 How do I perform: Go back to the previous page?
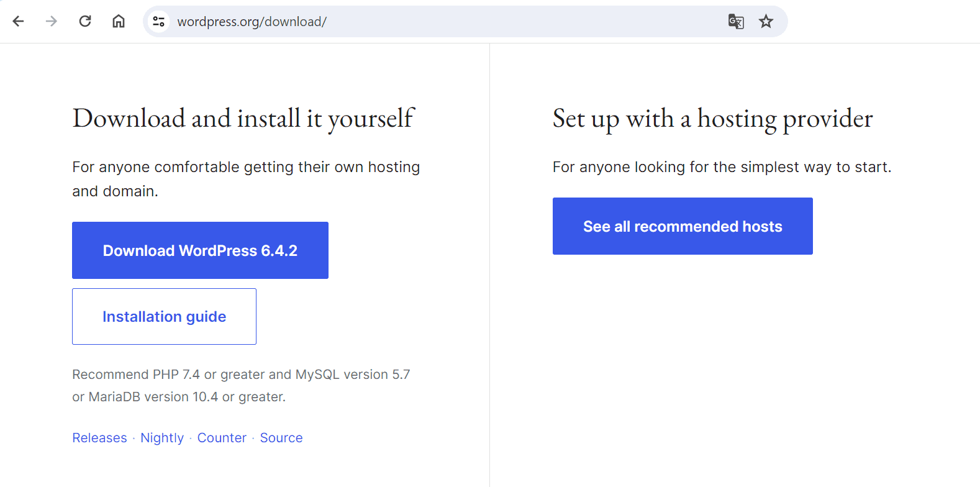click(18, 21)
